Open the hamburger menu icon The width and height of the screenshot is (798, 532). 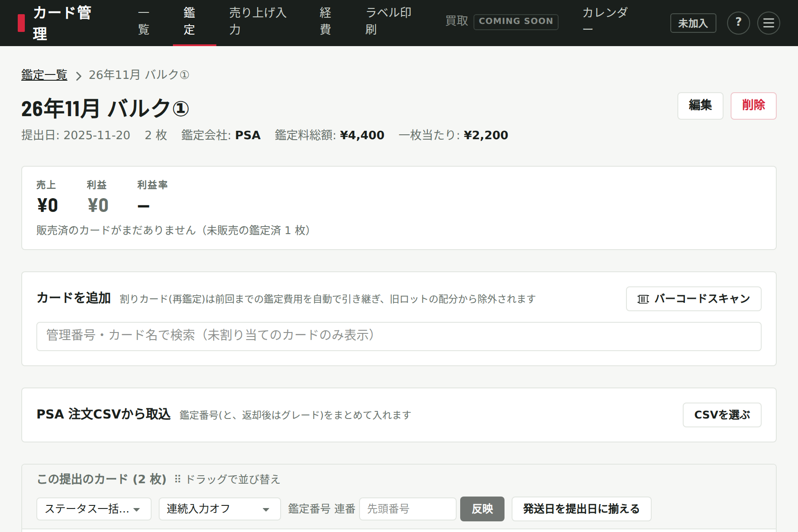click(769, 23)
